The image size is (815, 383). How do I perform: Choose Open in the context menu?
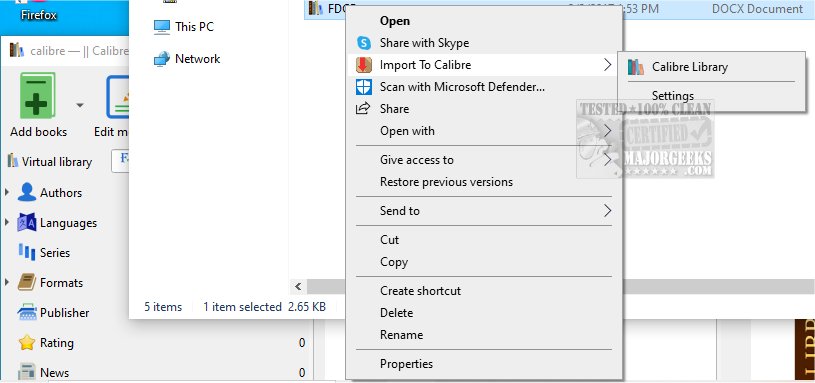pos(395,21)
